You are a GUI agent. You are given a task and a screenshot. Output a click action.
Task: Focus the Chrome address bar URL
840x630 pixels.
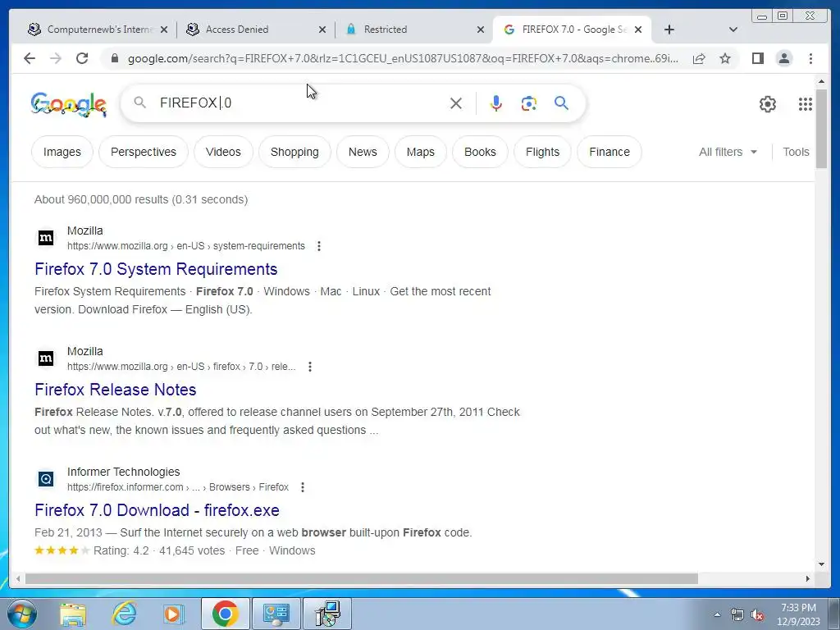(x=403, y=58)
